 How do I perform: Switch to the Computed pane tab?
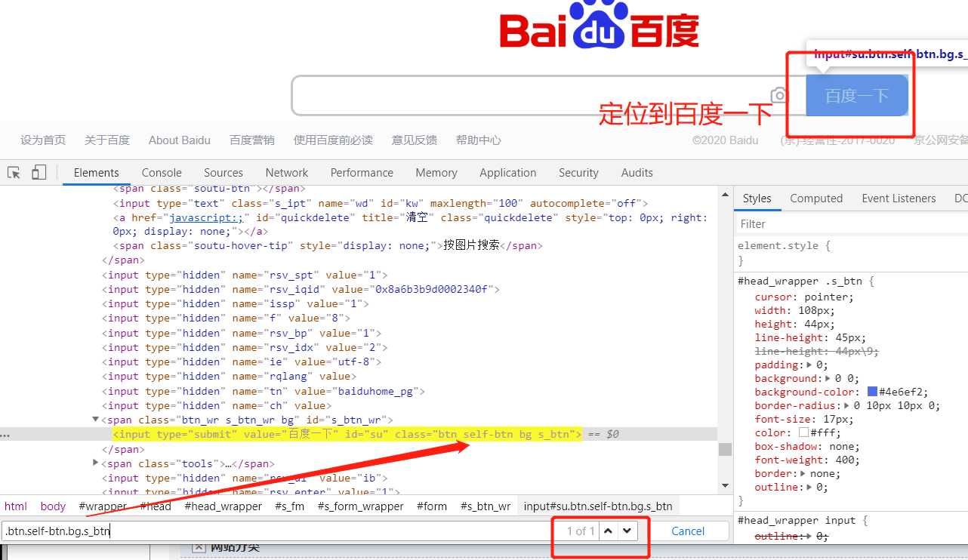pyautogui.click(x=816, y=198)
